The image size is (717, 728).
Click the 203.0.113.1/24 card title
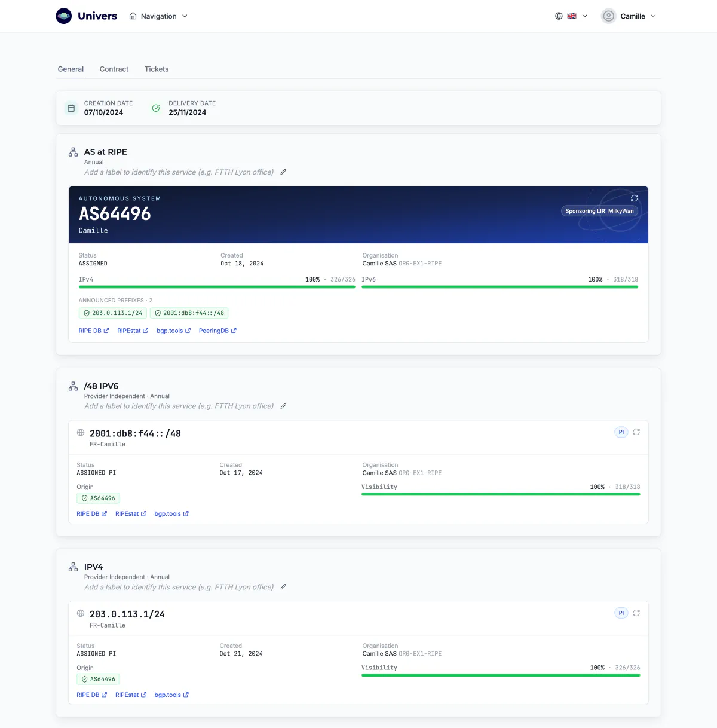(x=127, y=614)
